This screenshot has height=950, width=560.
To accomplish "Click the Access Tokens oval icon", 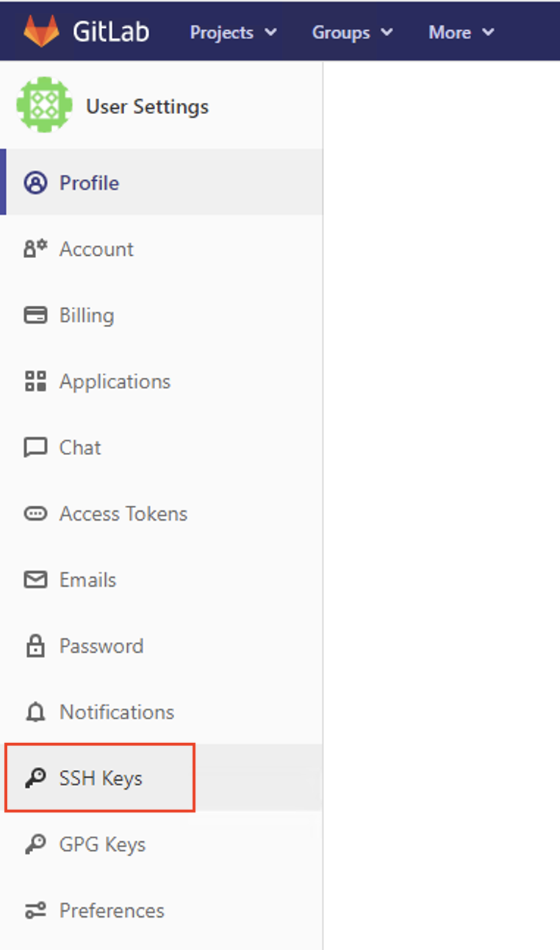I will click(x=35, y=513).
